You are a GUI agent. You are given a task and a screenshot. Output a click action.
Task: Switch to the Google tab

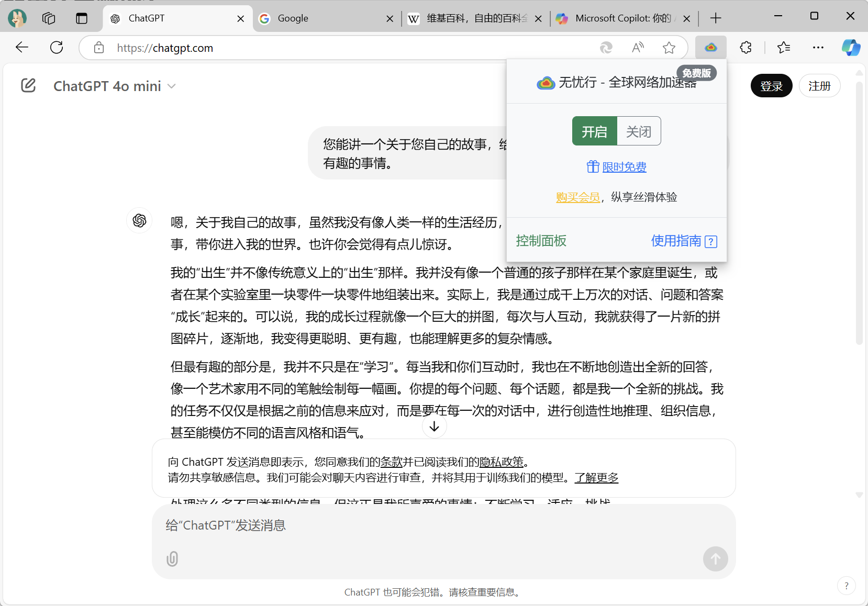[x=319, y=18]
